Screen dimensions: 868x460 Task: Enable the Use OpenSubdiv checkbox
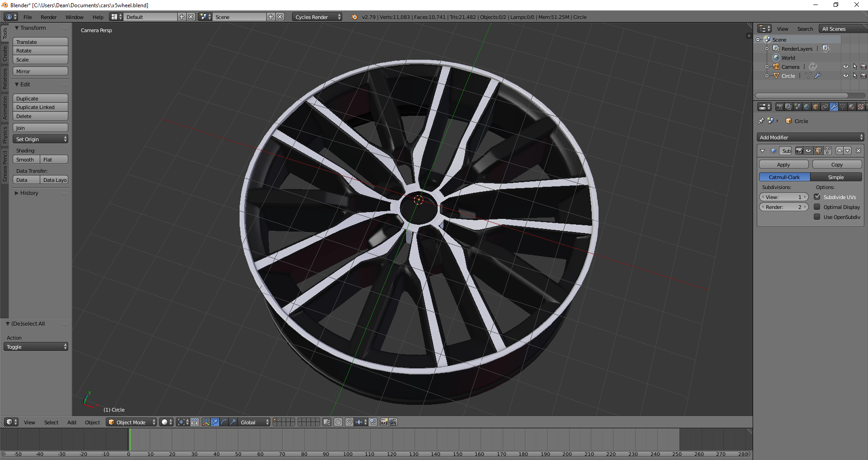pos(817,217)
